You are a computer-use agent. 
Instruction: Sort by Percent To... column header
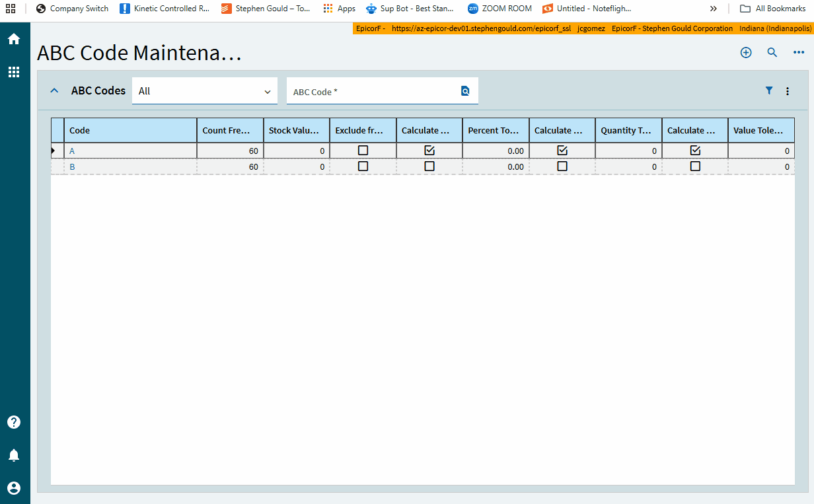point(496,130)
